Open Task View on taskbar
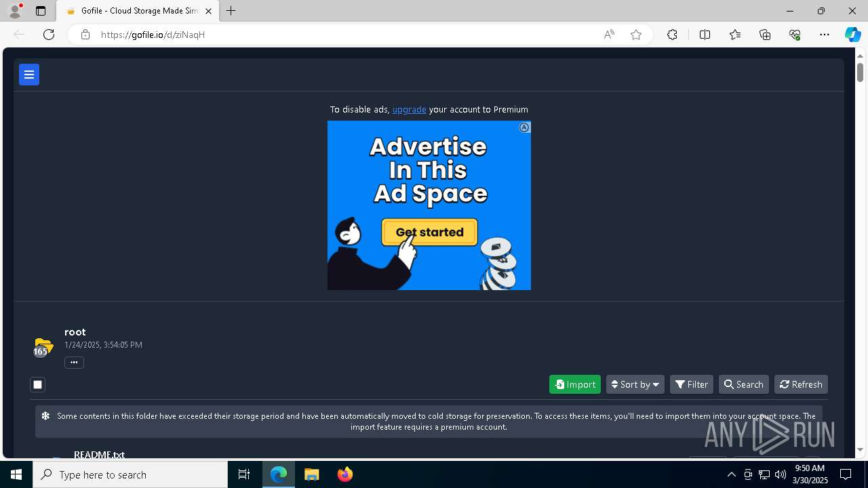The height and width of the screenshot is (488, 868). tap(244, 474)
